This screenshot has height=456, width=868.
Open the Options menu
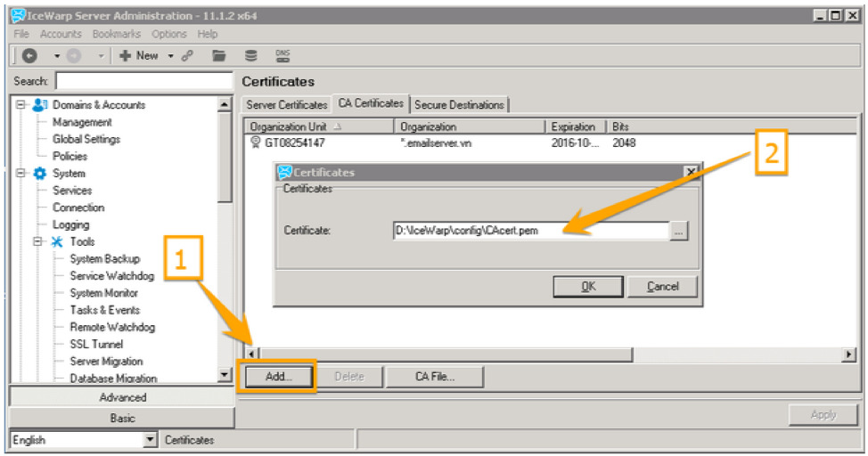168,34
